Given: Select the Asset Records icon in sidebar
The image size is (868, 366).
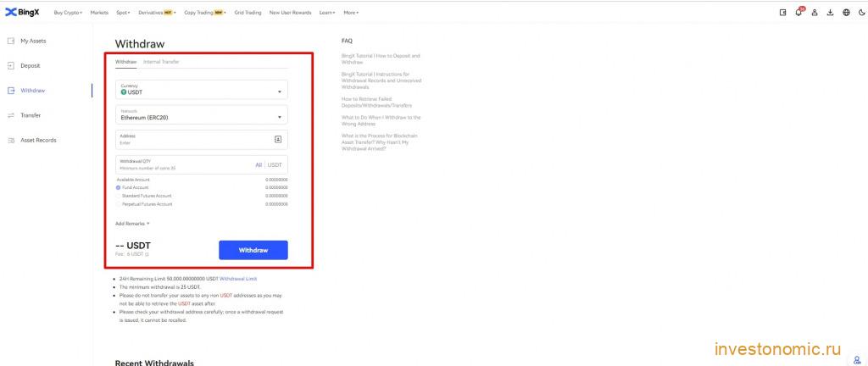Looking at the screenshot, I should (x=10, y=141).
